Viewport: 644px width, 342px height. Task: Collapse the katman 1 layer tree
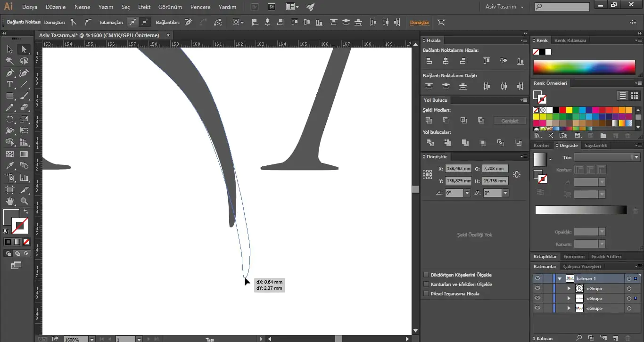point(560,278)
